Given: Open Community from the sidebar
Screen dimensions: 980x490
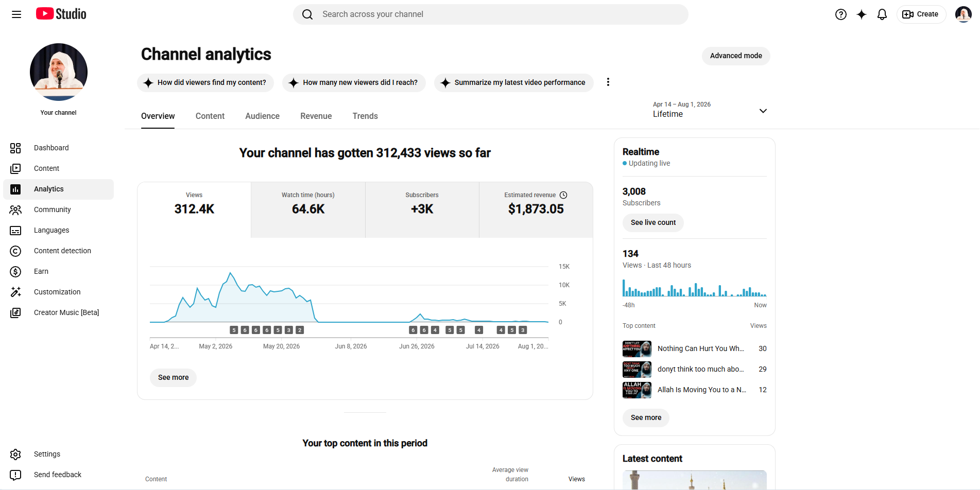Looking at the screenshot, I should (59, 210).
